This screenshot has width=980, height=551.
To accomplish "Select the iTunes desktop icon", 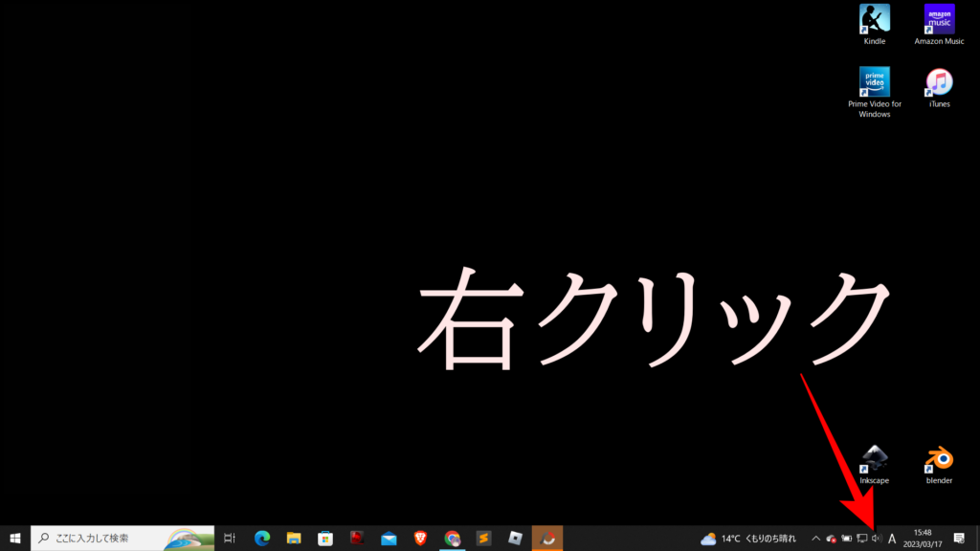I will tap(939, 83).
